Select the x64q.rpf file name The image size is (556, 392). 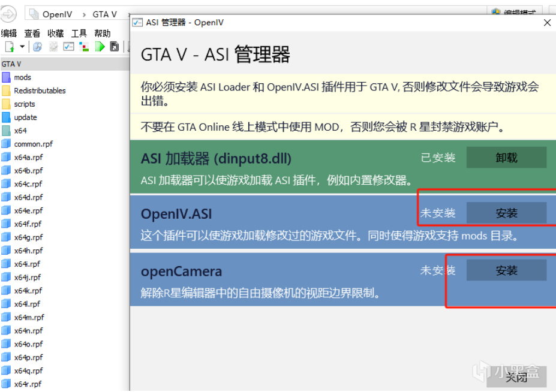click(x=28, y=371)
